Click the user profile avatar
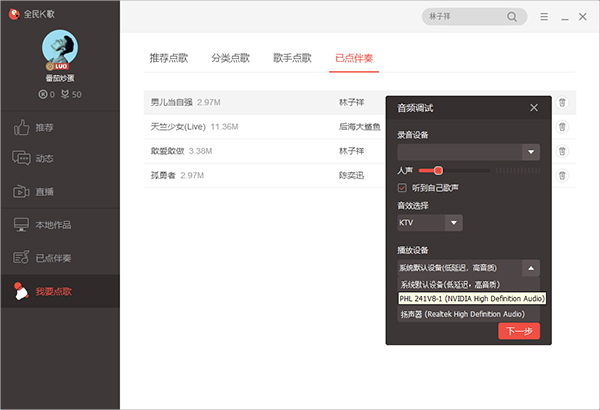This screenshot has width=600, height=410. 59,48
